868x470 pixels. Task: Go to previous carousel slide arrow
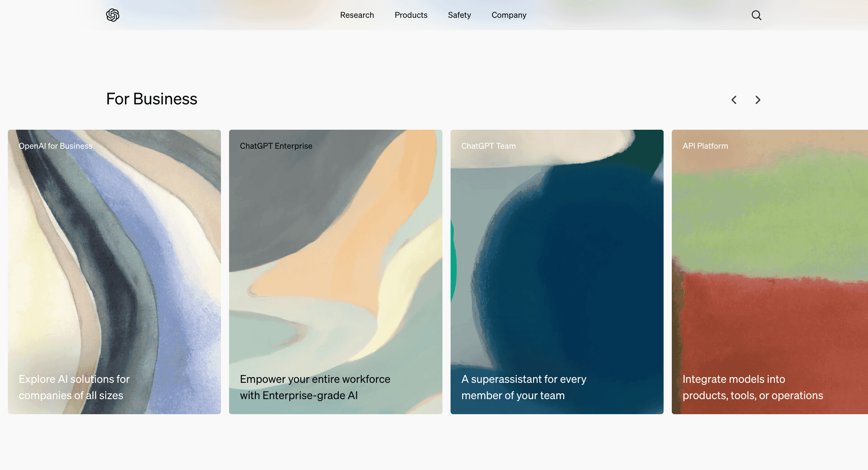[734, 100]
